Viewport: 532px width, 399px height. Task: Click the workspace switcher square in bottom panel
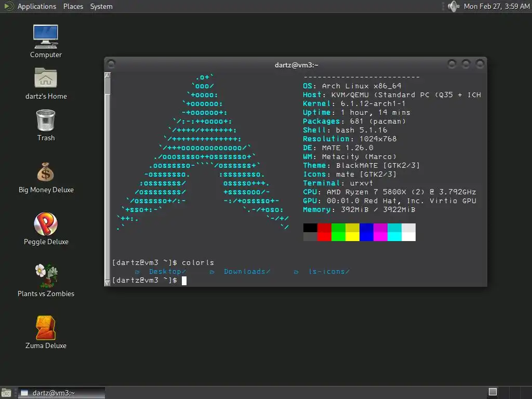coord(493,392)
